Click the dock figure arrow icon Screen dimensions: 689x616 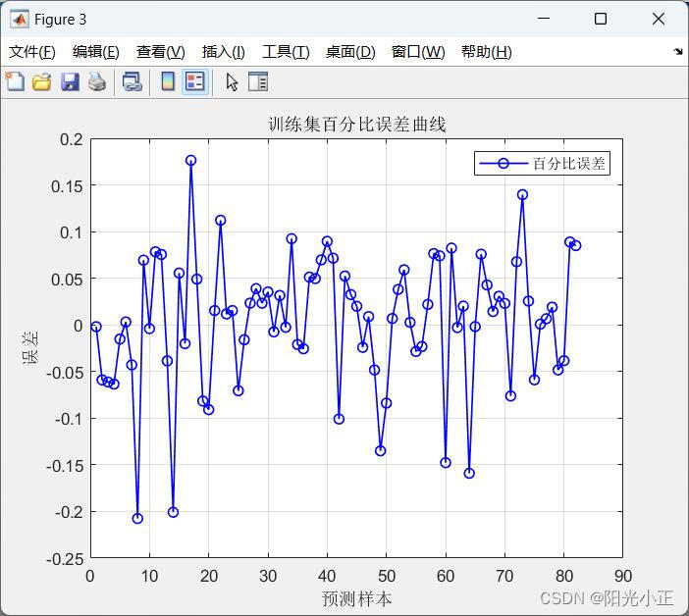click(678, 51)
